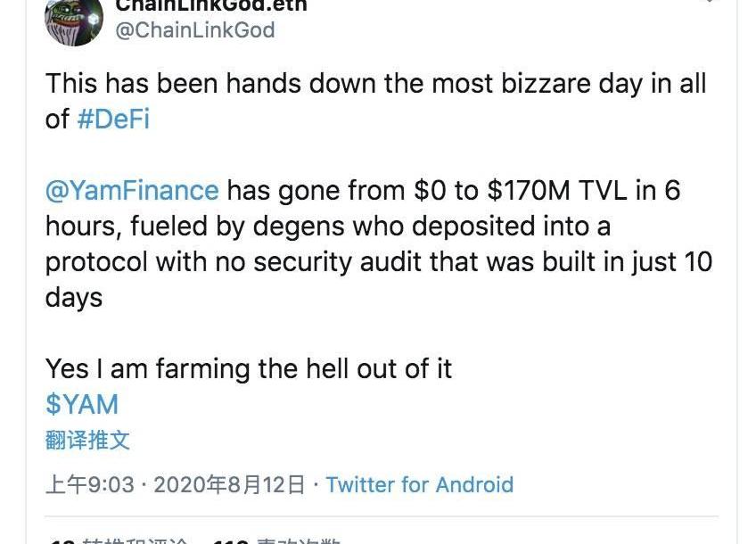Open the ChainLinkGod.eth display name

(x=211, y=4)
